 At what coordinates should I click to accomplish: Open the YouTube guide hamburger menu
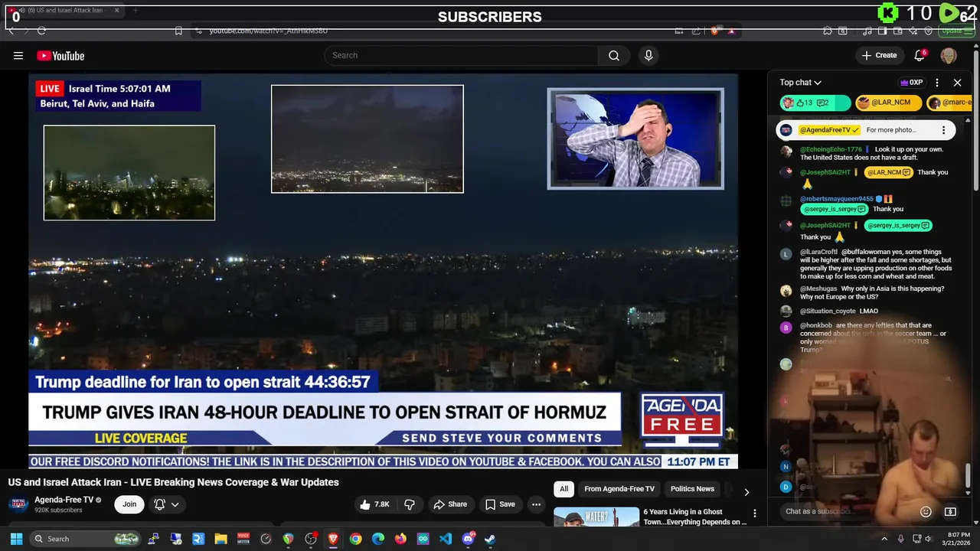point(18,55)
